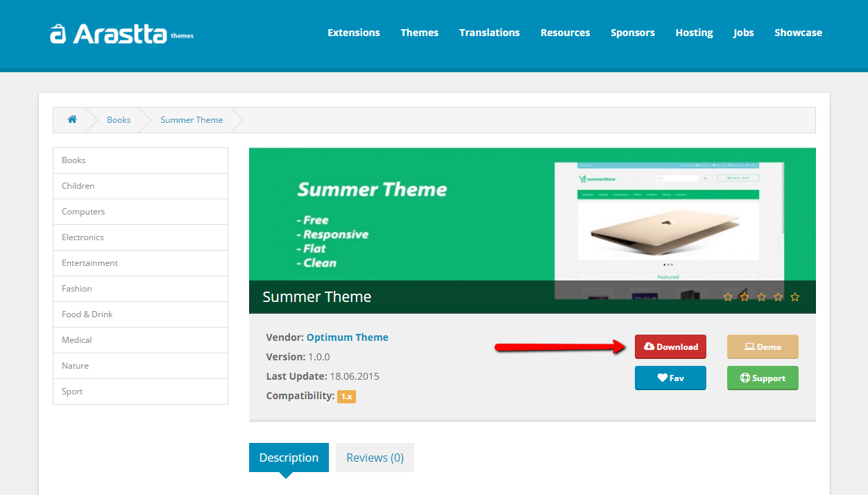Open the Jobs page
The width and height of the screenshot is (868, 495).
(744, 33)
